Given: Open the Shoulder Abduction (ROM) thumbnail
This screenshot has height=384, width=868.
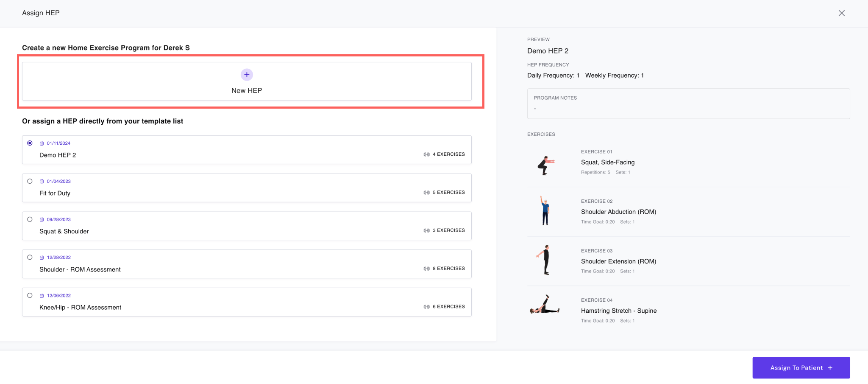Looking at the screenshot, I should (x=545, y=210).
